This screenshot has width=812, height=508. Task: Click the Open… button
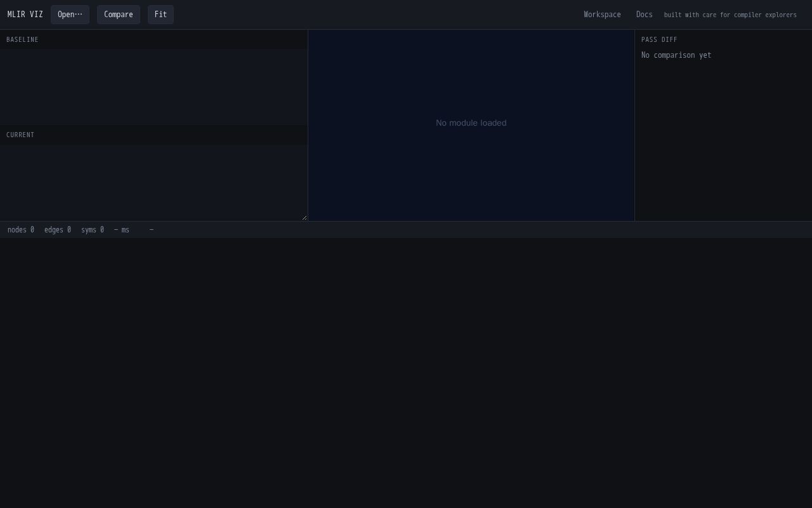[x=70, y=15]
